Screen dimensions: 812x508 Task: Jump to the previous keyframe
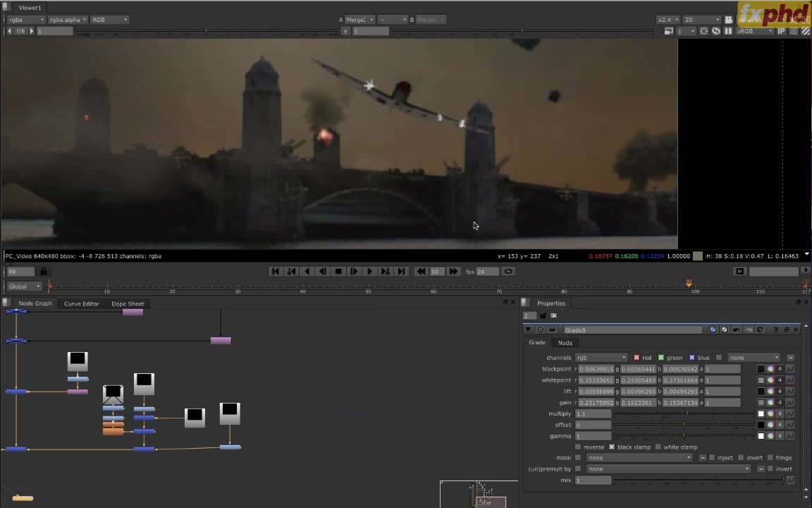point(291,271)
